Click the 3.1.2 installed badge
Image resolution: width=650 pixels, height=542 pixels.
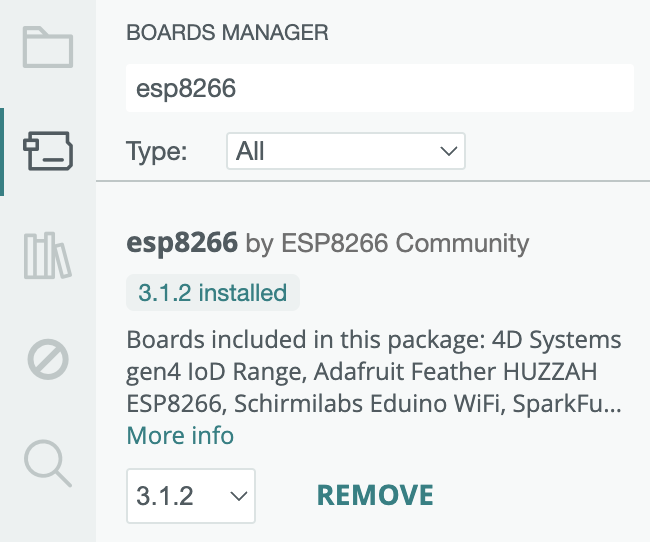click(213, 292)
